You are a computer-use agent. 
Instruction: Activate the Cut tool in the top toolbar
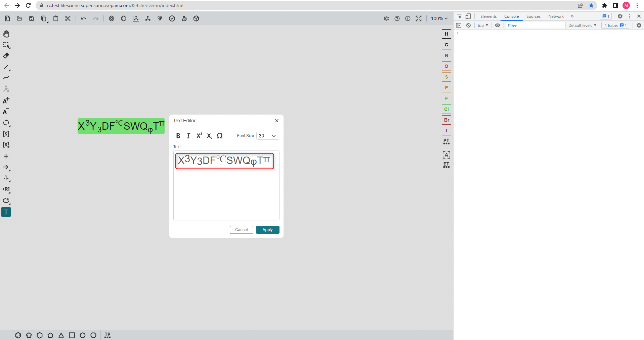[x=68, y=18]
